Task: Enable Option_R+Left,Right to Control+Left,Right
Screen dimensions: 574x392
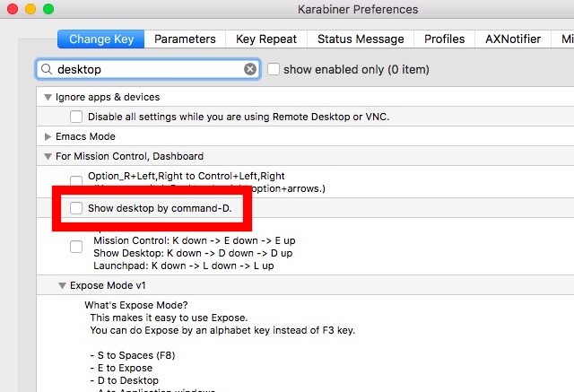Action: click(76, 181)
